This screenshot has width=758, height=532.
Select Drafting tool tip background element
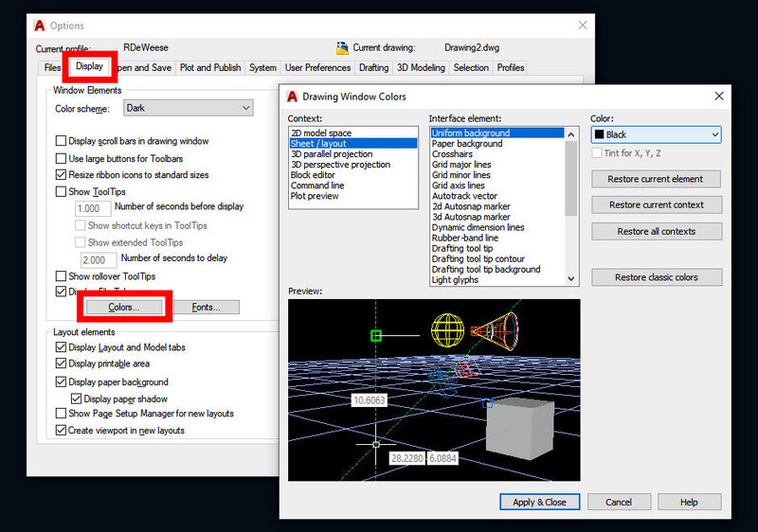(497, 270)
